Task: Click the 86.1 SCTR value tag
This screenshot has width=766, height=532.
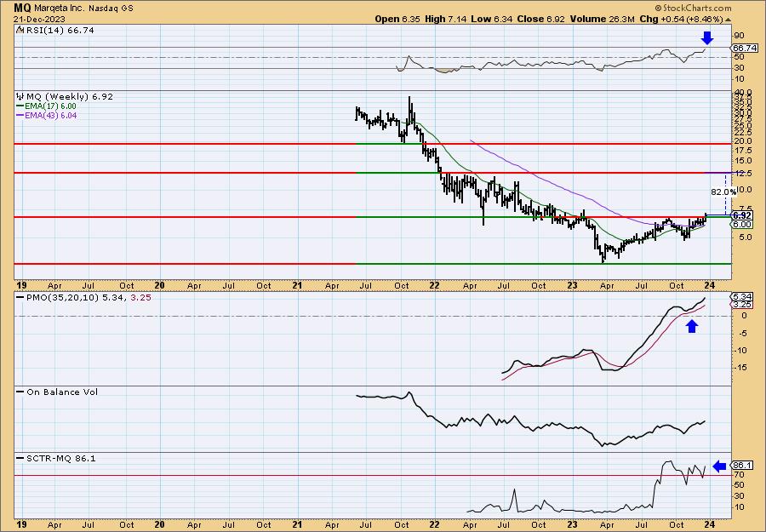Action: [x=742, y=465]
